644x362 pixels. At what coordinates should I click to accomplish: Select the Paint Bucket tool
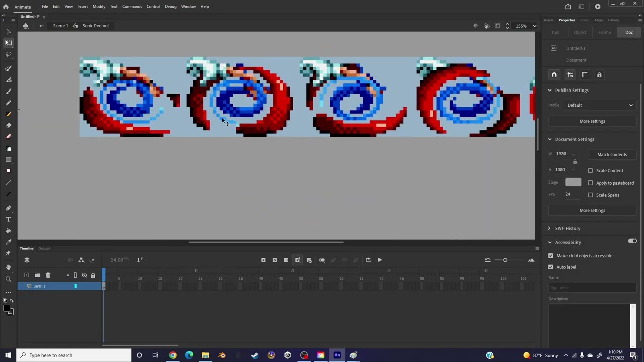point(8,231)
